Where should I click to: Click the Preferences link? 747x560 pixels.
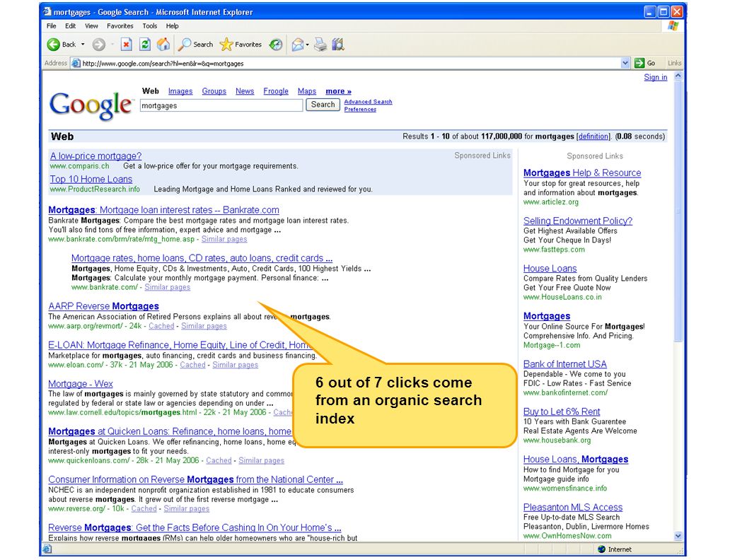(360, 109)
